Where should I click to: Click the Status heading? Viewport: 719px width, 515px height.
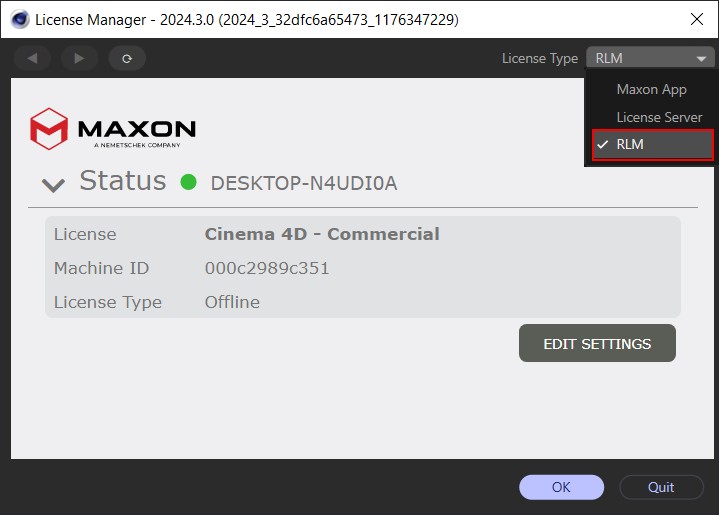(123, 181)
